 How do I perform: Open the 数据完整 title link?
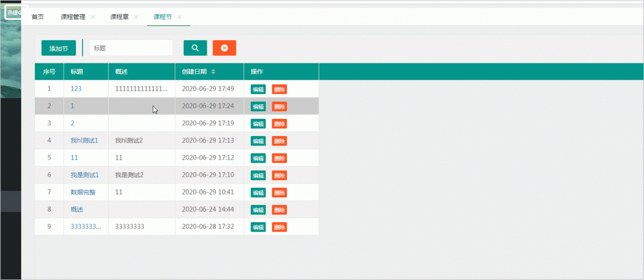point(83,192)
